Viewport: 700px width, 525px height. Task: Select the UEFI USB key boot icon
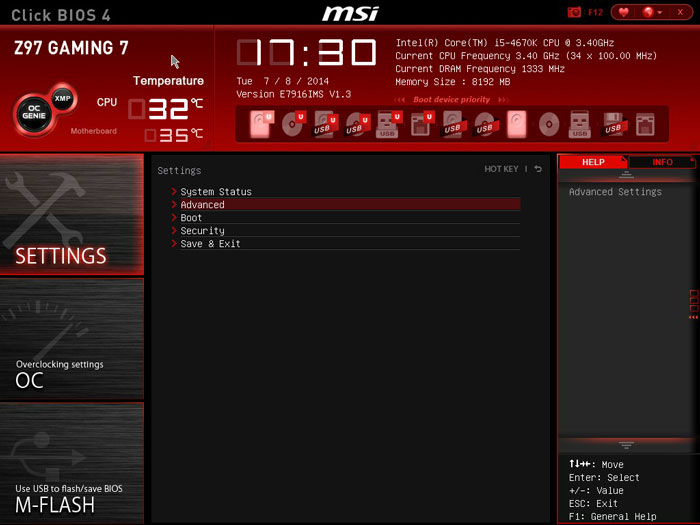coord(389,124)
